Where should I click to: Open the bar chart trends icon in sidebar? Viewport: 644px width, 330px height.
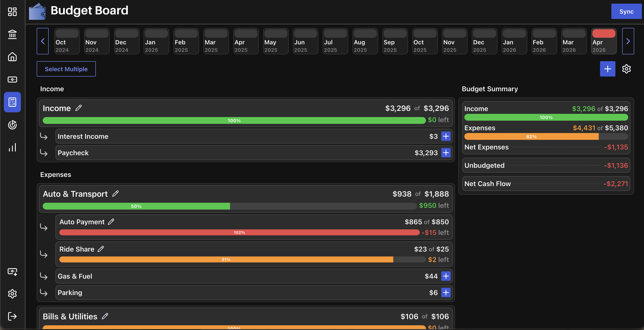(x=12, y=147)
